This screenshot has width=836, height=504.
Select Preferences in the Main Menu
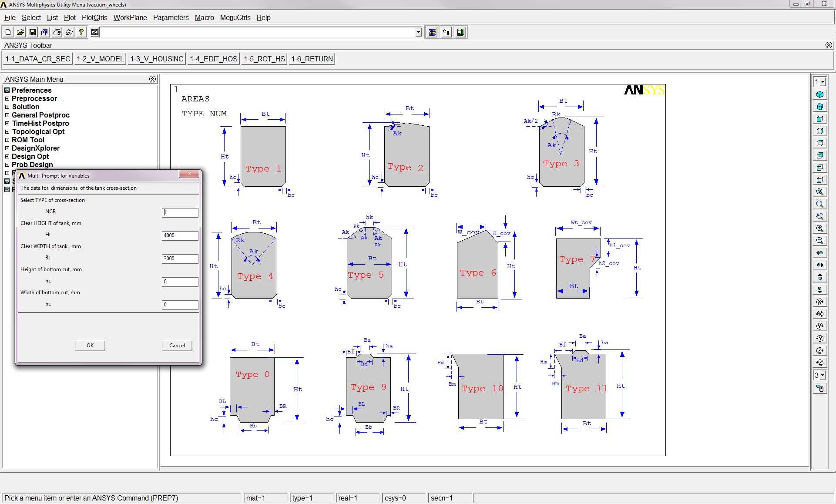click(x=31, y=91)
